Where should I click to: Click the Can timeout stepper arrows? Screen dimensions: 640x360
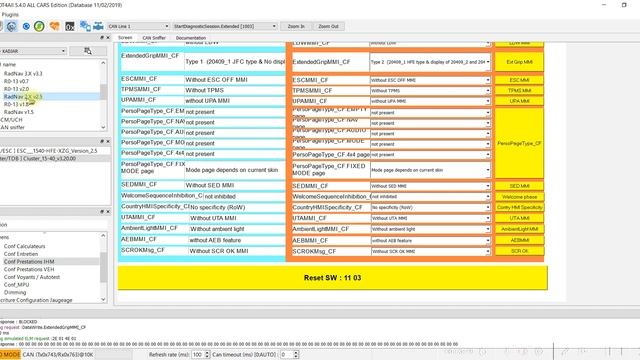coord(296,355)
